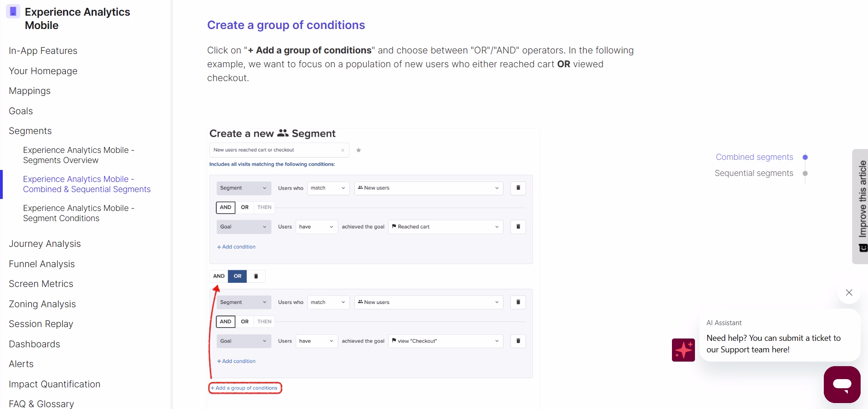Open the 'Reached cart' goal dropdown
The width and height of the screenshot is (868, 409).
(x=446, y=227)
